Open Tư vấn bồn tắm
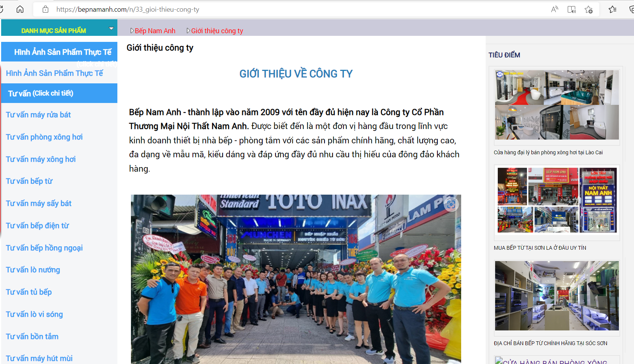 tap(32, 336)
